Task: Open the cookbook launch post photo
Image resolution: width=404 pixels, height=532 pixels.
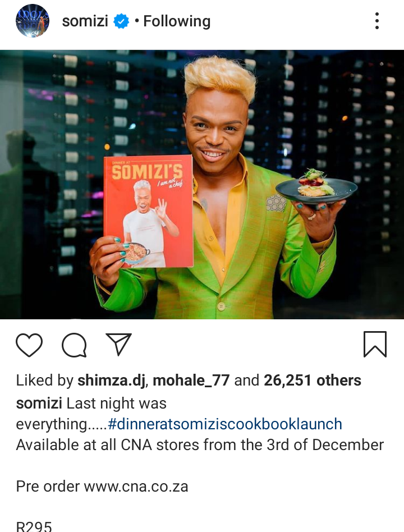Action: tap(202, 185)
